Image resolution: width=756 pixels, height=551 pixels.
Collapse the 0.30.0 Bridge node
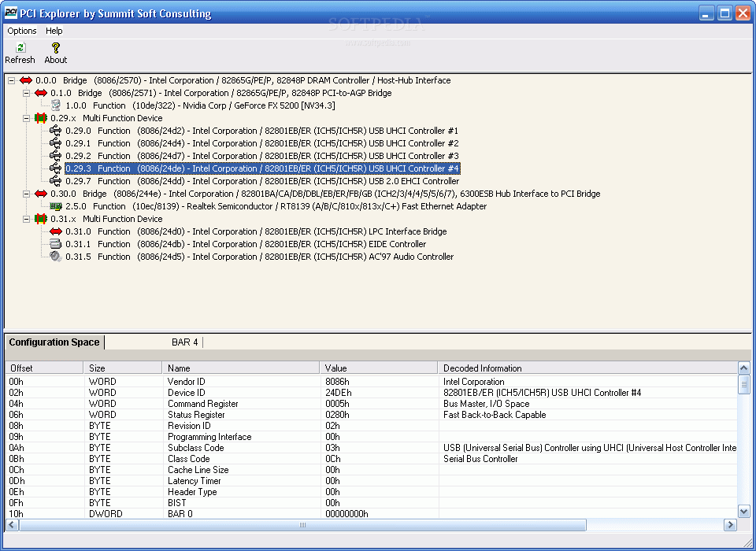coord(27,194)
